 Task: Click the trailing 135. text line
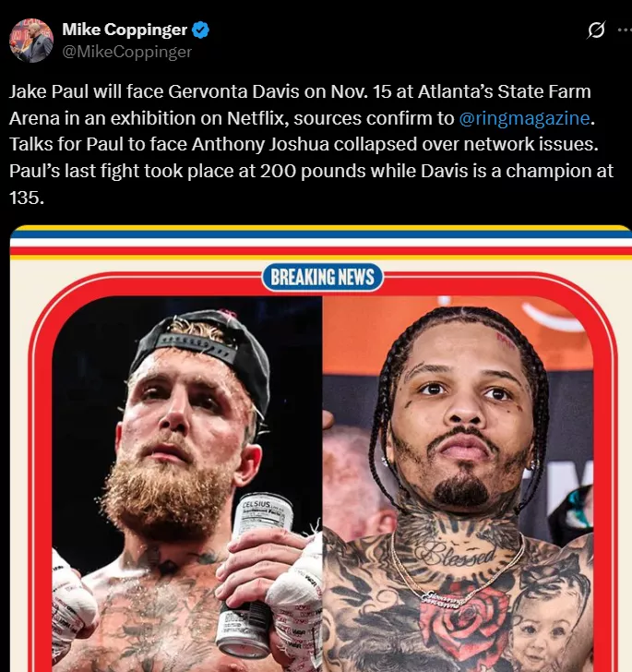click(x=27, y=198)
